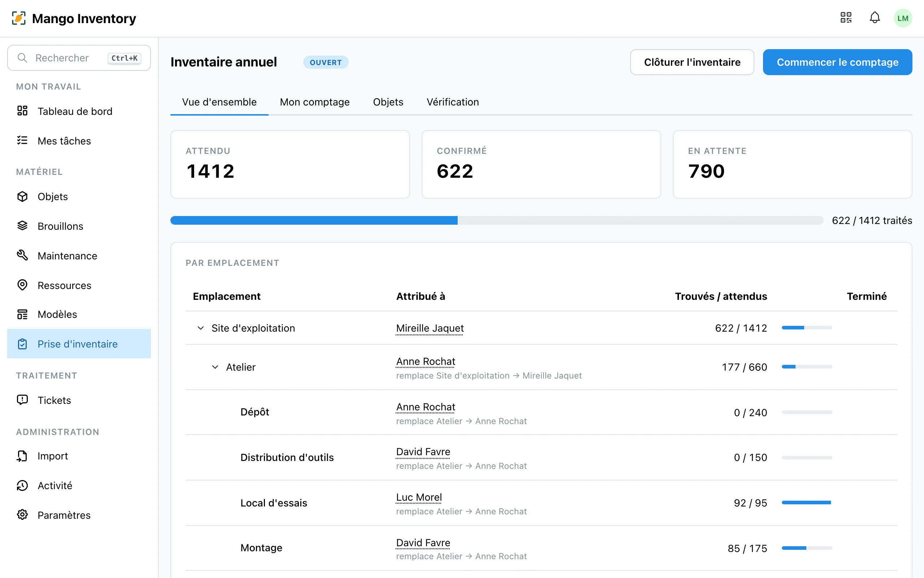Open the QR code scanner icon

(x=846, y=18)
